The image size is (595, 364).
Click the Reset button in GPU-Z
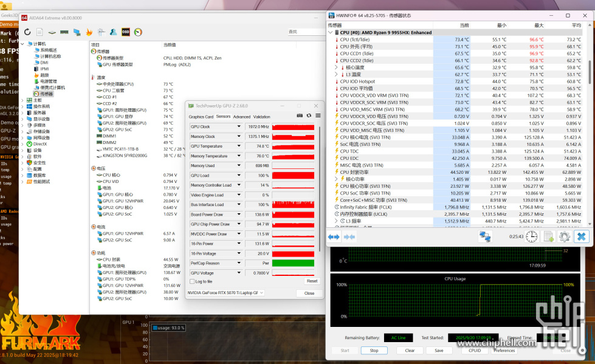coord(312,281)
